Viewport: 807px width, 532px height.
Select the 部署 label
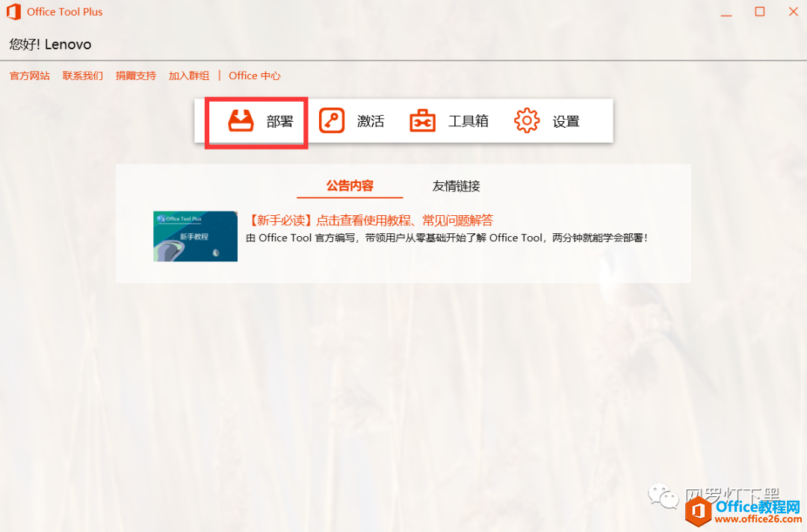[x=280, y=122]
